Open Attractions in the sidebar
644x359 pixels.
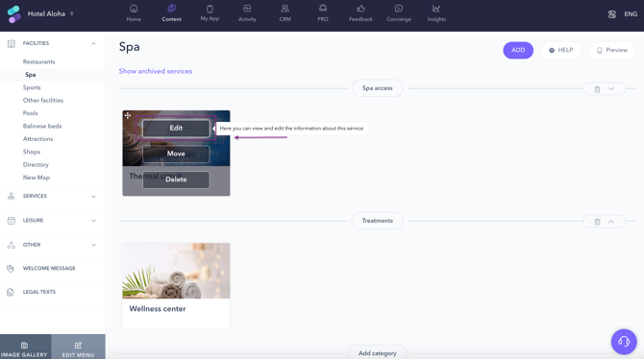(37, 138)
